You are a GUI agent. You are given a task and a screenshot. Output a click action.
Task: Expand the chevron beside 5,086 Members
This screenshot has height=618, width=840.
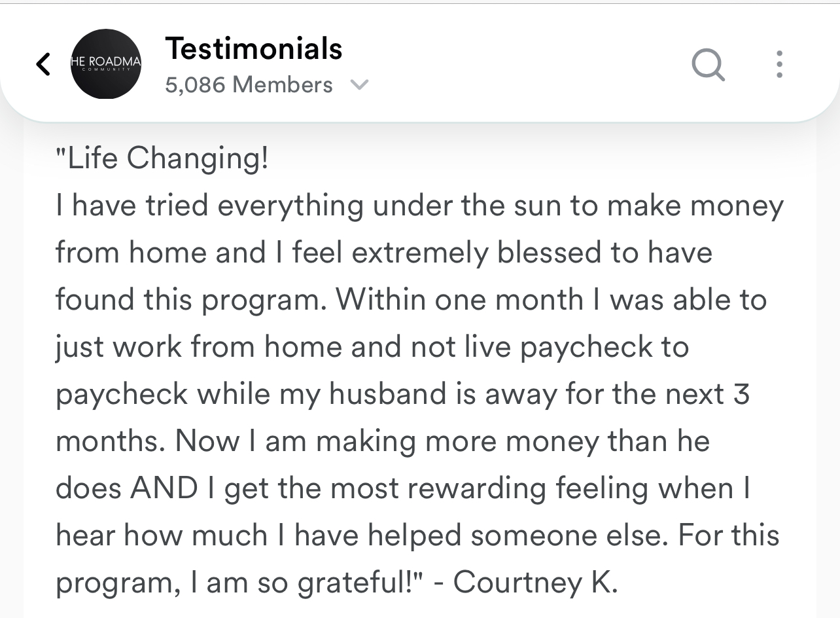click(360, 85)
